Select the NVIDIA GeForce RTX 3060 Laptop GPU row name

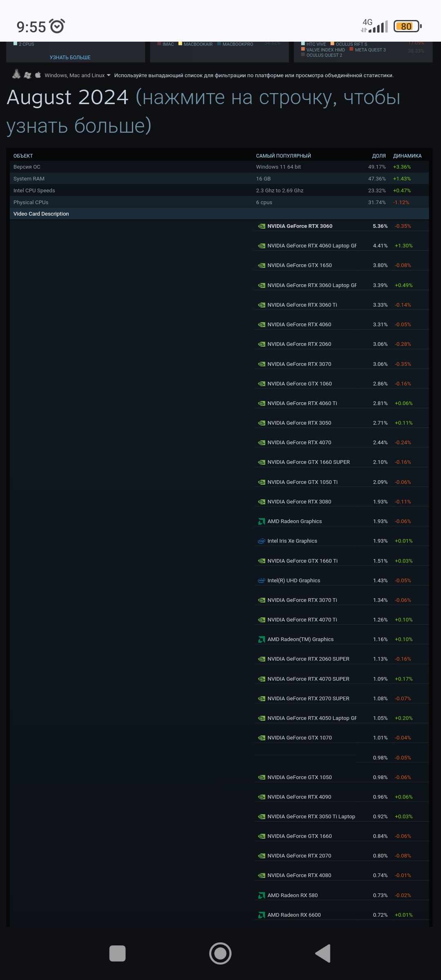(x=312, y=285)
